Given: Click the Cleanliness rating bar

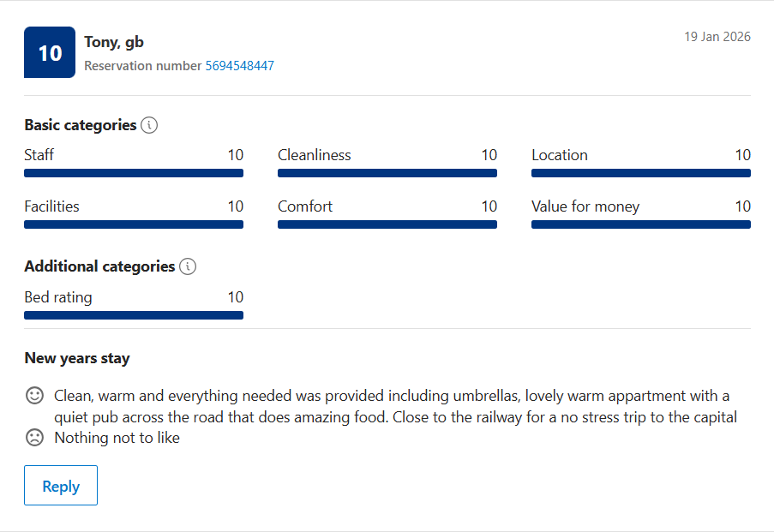Looking at the screenshot, I should click(387, 173).
